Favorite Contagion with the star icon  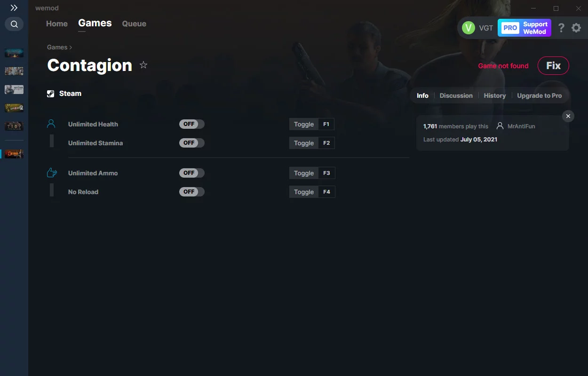(143, 65)
